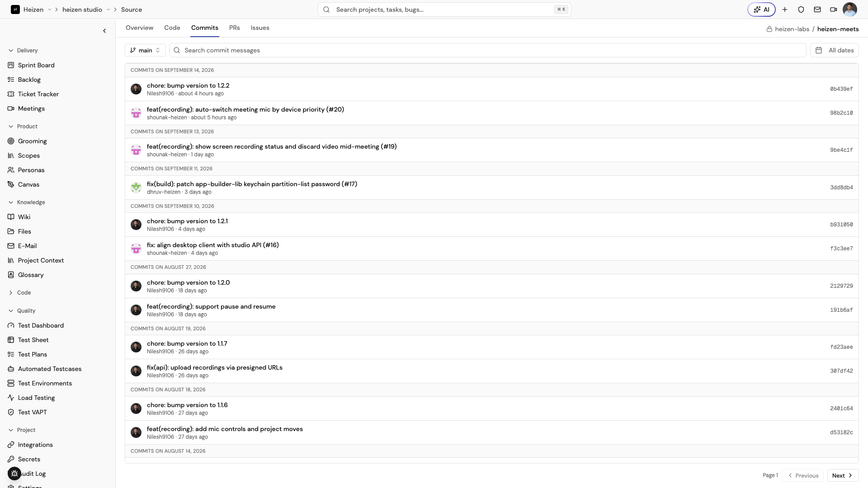This screenshot has width=868, height=488.
Task: Focus the Search commit messages field
Action: 488,50
